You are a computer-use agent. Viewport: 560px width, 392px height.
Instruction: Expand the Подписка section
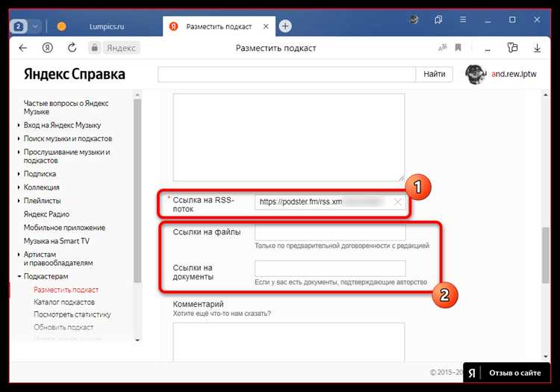pyautogui.click(x=40, y=174)
